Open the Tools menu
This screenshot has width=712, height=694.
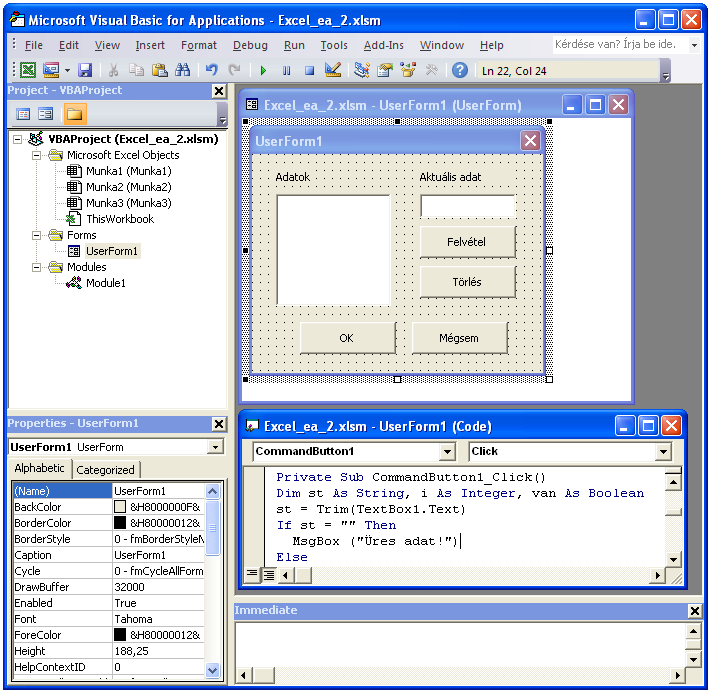[x=334, y=45]
